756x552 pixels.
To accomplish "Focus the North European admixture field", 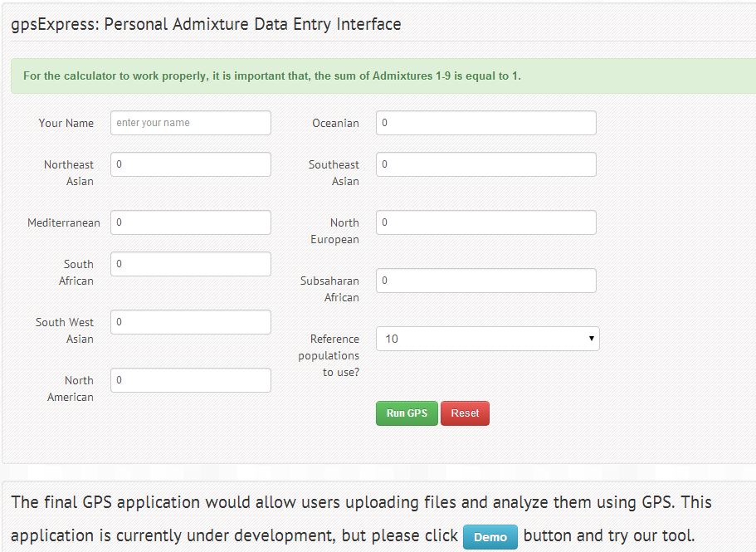I will (x=485, y=222).
